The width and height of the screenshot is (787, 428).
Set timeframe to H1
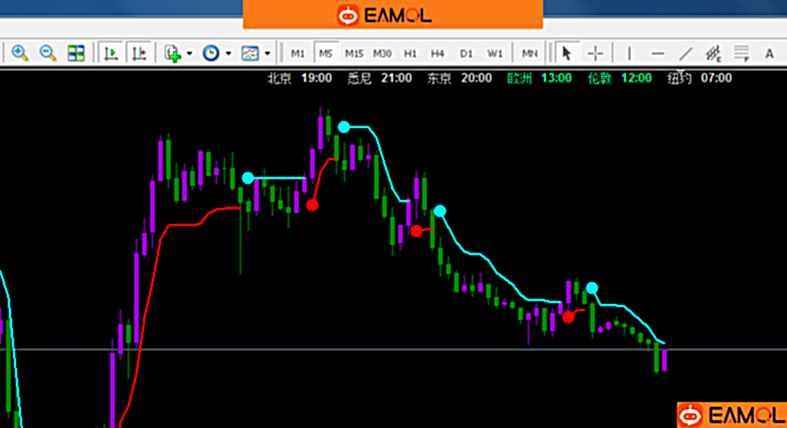click(410, 53)
